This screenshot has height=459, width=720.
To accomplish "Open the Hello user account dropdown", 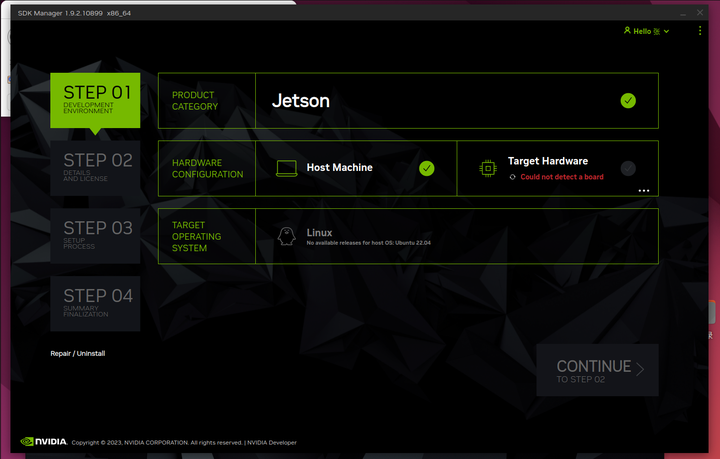I will coord(647,31).
